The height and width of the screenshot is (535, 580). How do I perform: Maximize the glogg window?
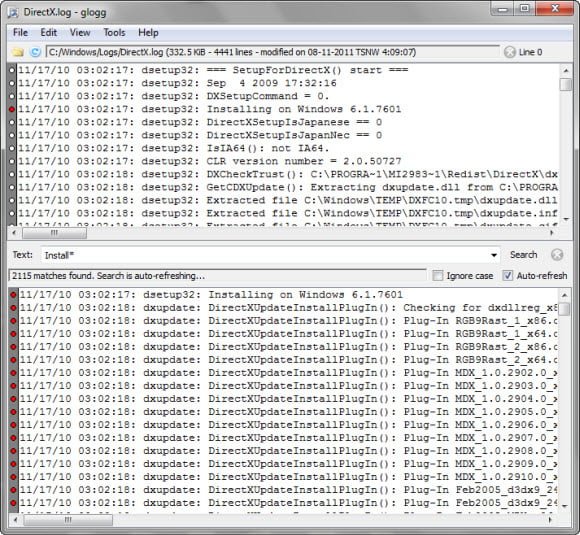pos(525,8)
